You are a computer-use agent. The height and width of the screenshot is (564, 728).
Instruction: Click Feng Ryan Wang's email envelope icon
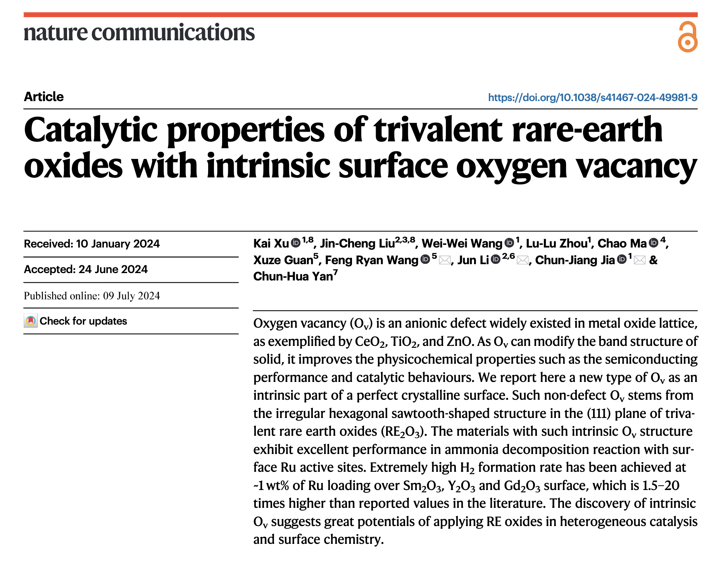(445, 260)
